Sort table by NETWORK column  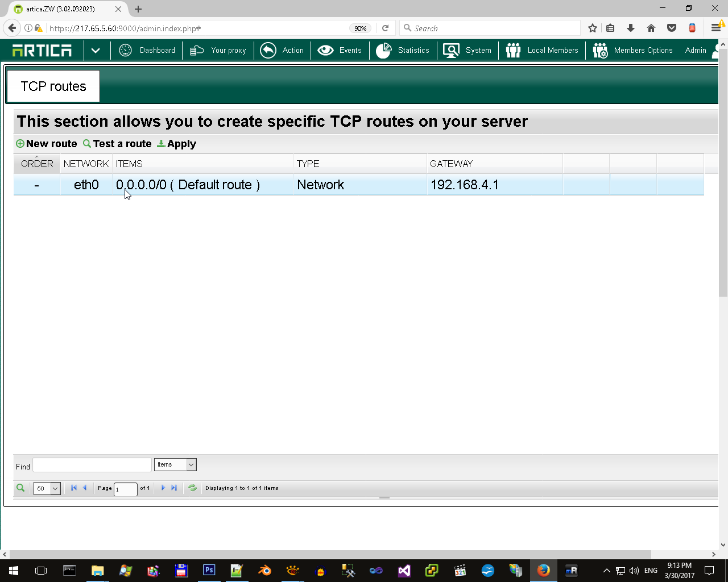[86, 164]
